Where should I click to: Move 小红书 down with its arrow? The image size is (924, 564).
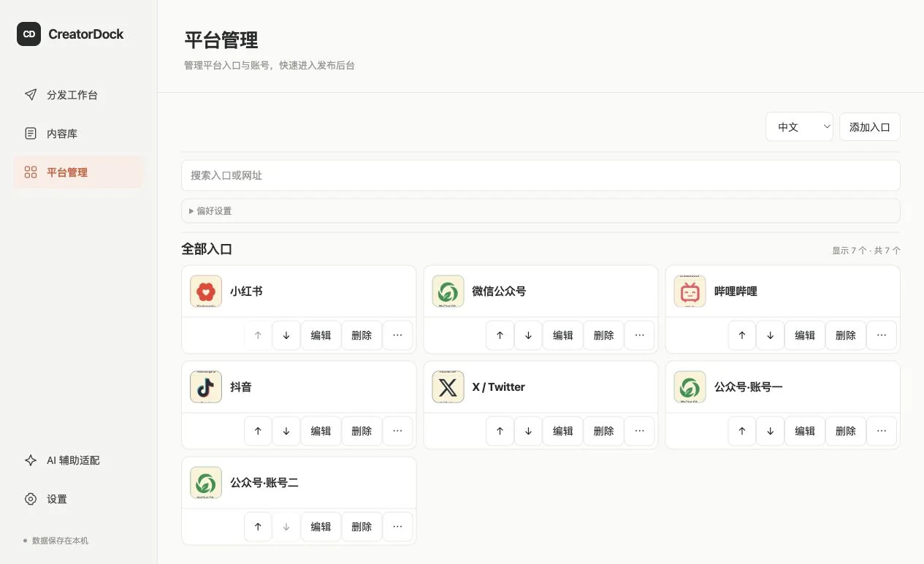[x=286, y=335]
